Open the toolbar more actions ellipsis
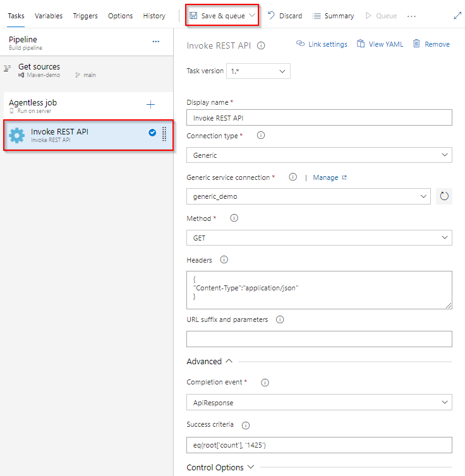Screen dimensions: 465x476 pos(411,16)
